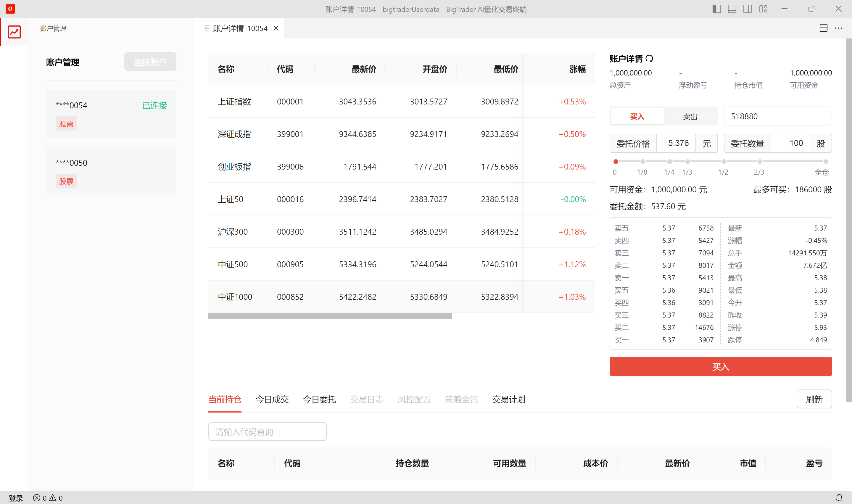Toggle the right sidebar layout icon

[748, 9]
